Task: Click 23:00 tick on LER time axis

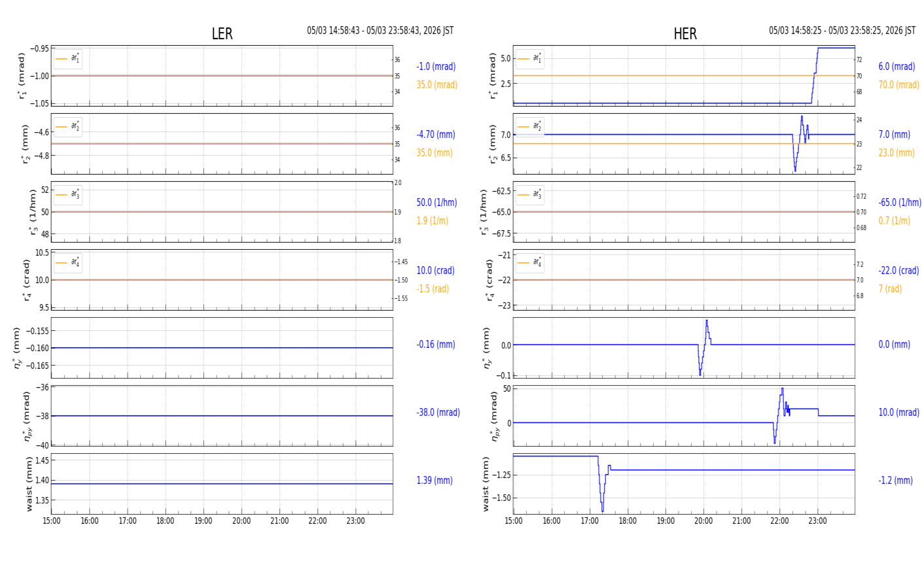Action: (355, 521)
